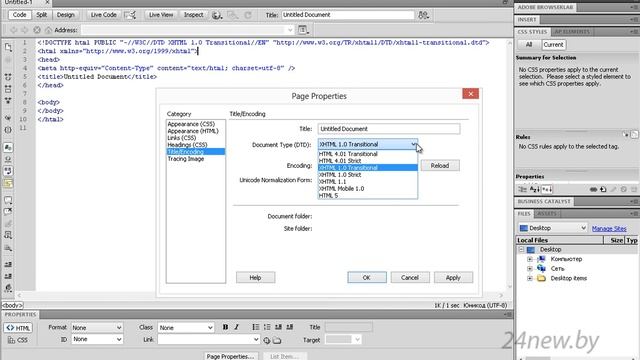Choose XHTML 1.0 Strict option
The image size is (640, 360).
coord(367,175)
